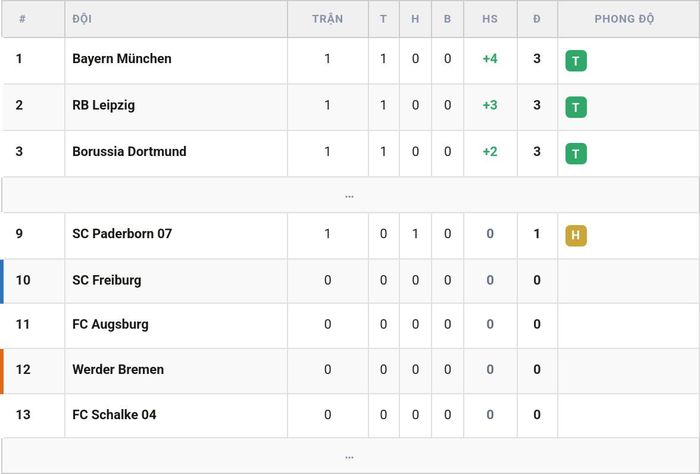Click SC Paderborn 07's yellow H form badge
The image size is (700, 474).
576,236
